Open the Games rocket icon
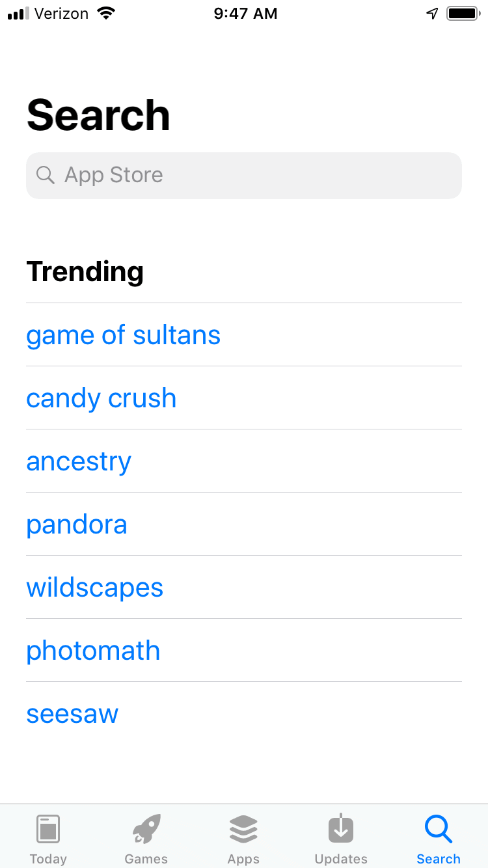The width and height of the screenshot is (488, 868). pyautogui.click(x=146, y=829)
